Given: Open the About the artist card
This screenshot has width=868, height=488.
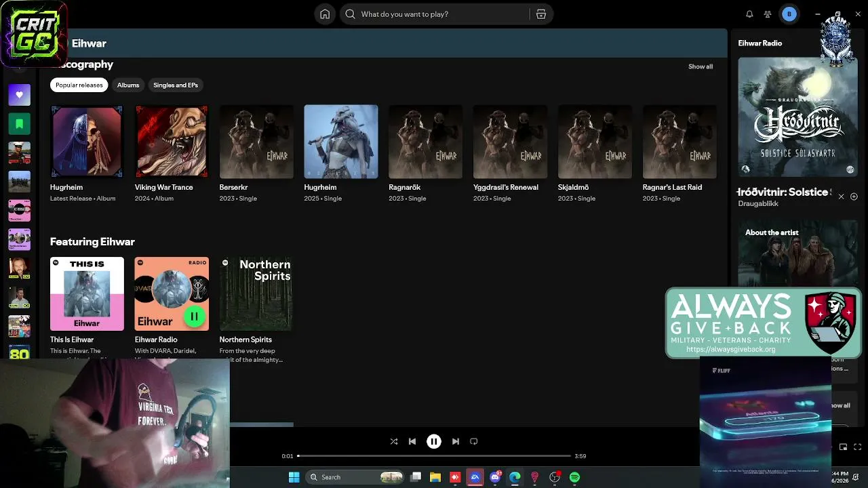Looking at the screenshot, I should coord(797,253).
